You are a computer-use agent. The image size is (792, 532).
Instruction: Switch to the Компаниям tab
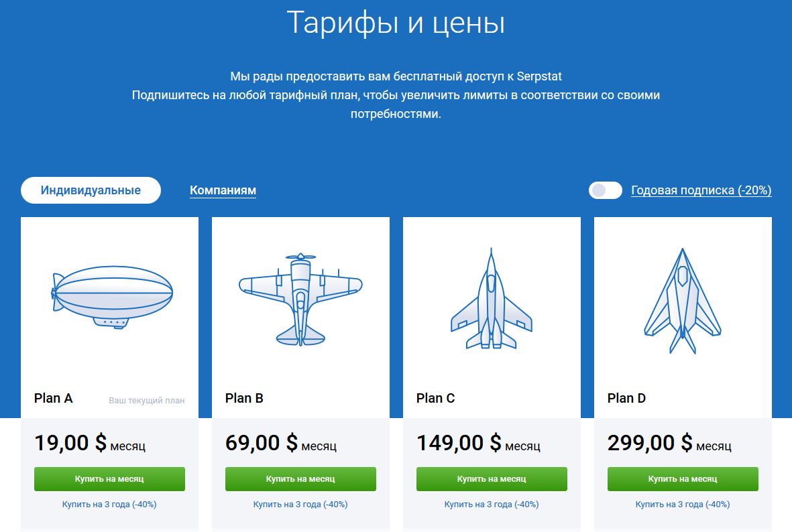point(223,190)
